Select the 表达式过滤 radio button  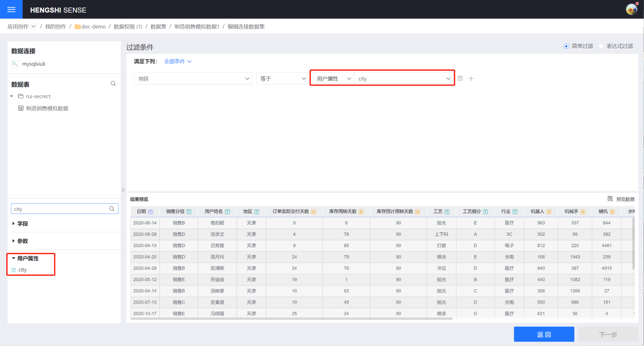pyautogui.click(x=602, y=46)
